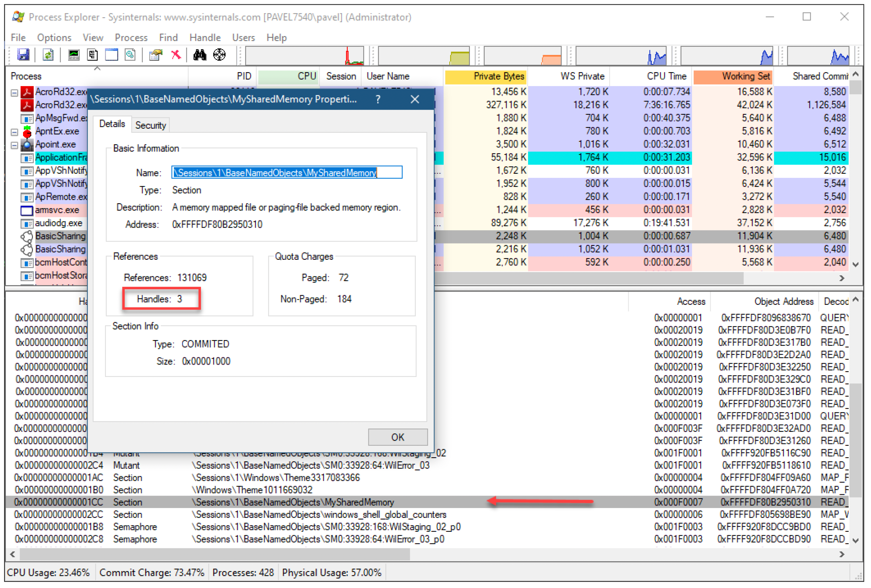Open the Help menu
This screenshot has width=871, height=588.
click(277, 38)
